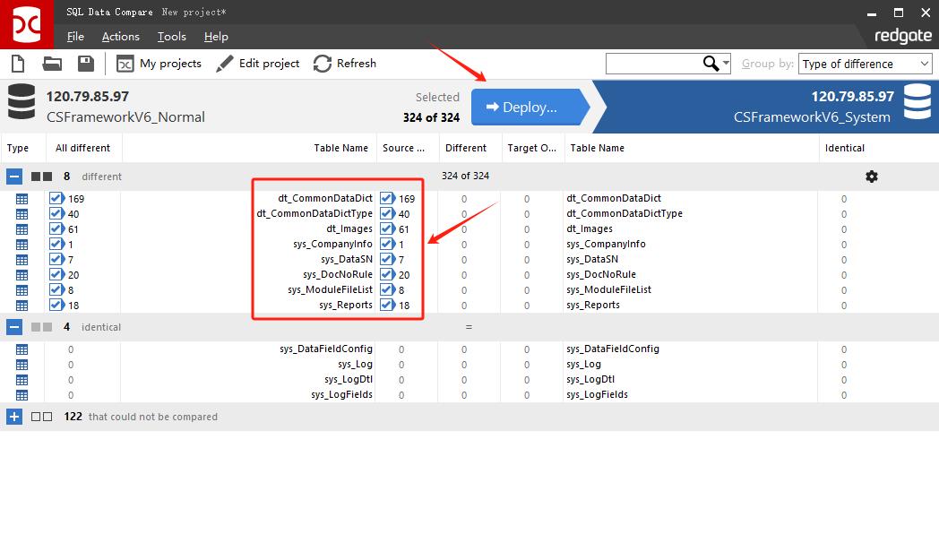This screenshot has width=939, height=560.
Task: Uncheck the Source checkbox for sys_Reports
Action: (387, 306)
